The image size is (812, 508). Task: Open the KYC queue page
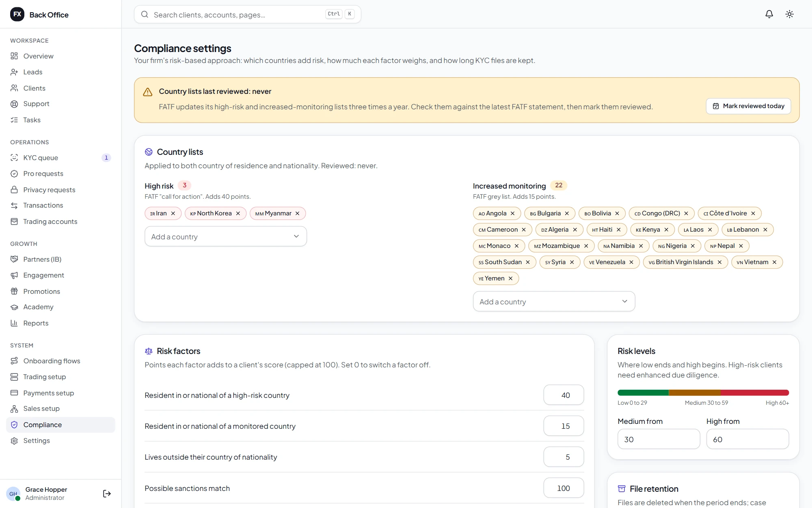click(60, 158)
